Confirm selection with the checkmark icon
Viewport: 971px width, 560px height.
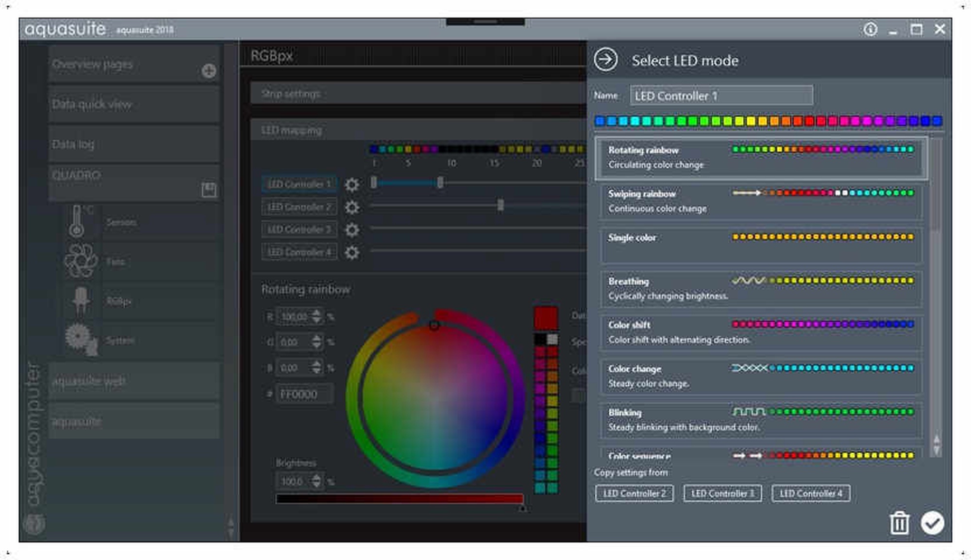pos(932,523)
